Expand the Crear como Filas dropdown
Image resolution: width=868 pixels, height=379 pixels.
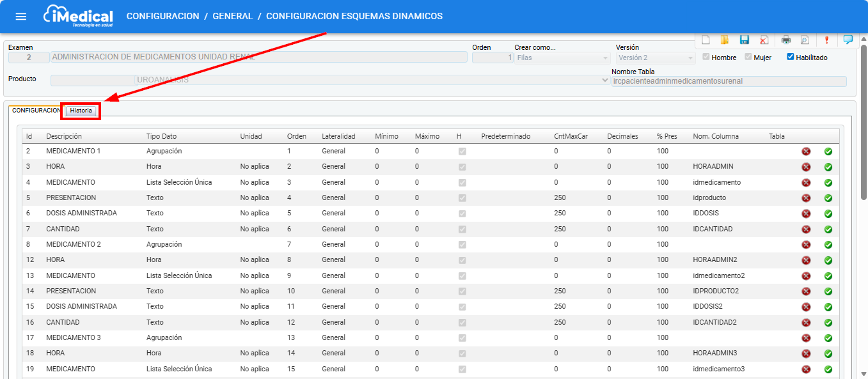coord(605,58)
